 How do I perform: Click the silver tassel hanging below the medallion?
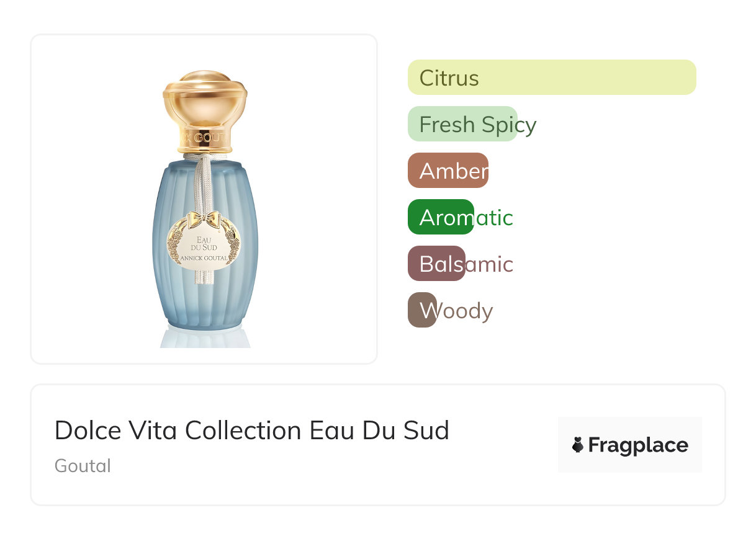[204, 277]
